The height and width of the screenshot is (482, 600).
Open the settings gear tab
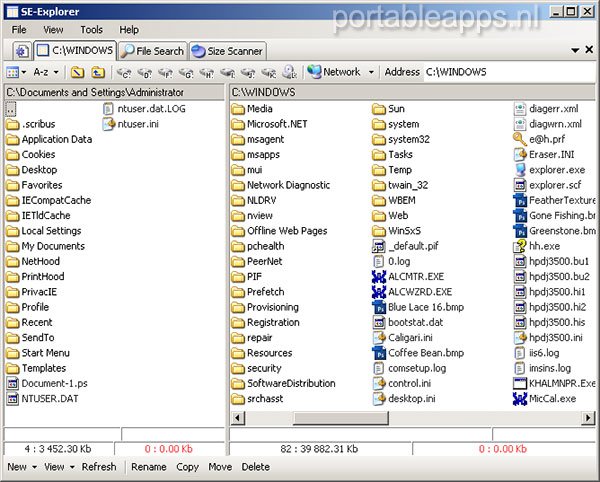point(21,51)
